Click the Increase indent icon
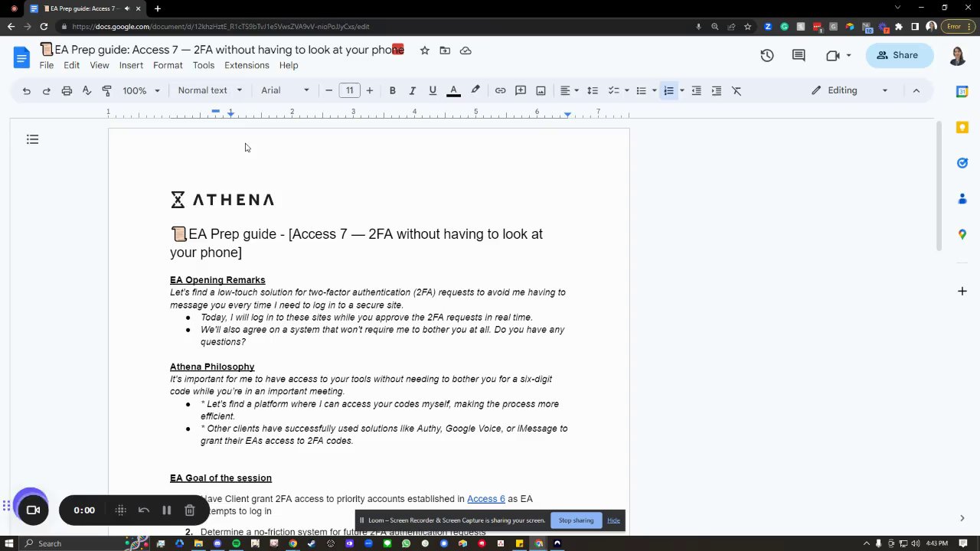This screenshot has width=980, height=551. pos(717,90)
